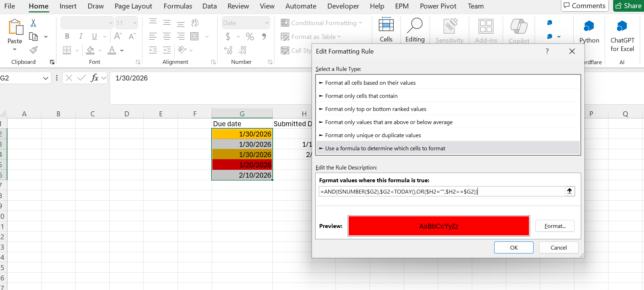The image size is (644, 290).
Task: Switch to Page Layout tab
Action: tap(133, 6)
